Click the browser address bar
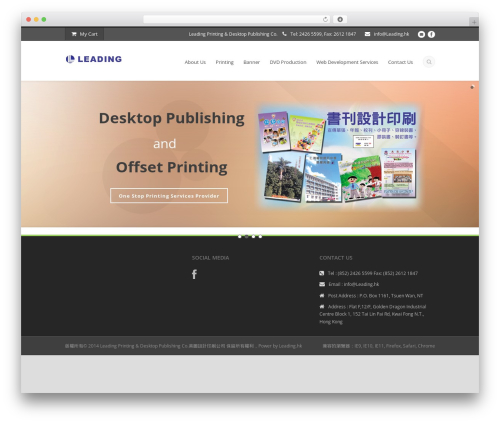This screenshot has width=500, height=423. click(x=237, y=19)
